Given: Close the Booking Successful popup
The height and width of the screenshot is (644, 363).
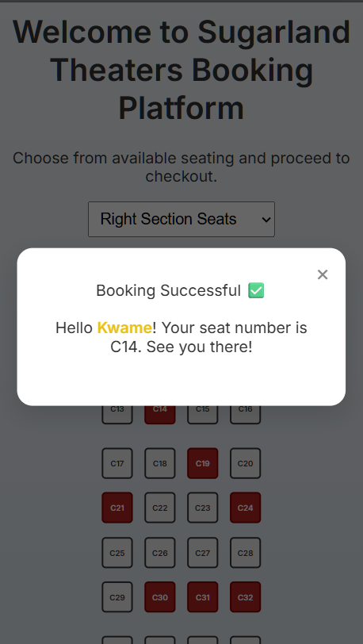Looking at the screenshot, I should pos(323,274).
